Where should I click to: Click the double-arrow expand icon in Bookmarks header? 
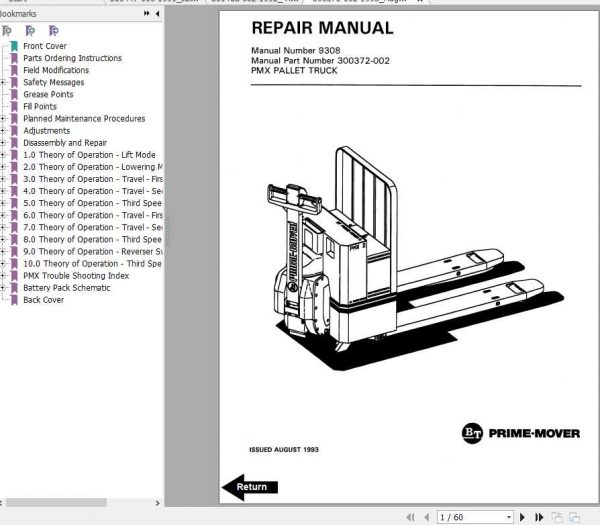[x=147, y=13]
